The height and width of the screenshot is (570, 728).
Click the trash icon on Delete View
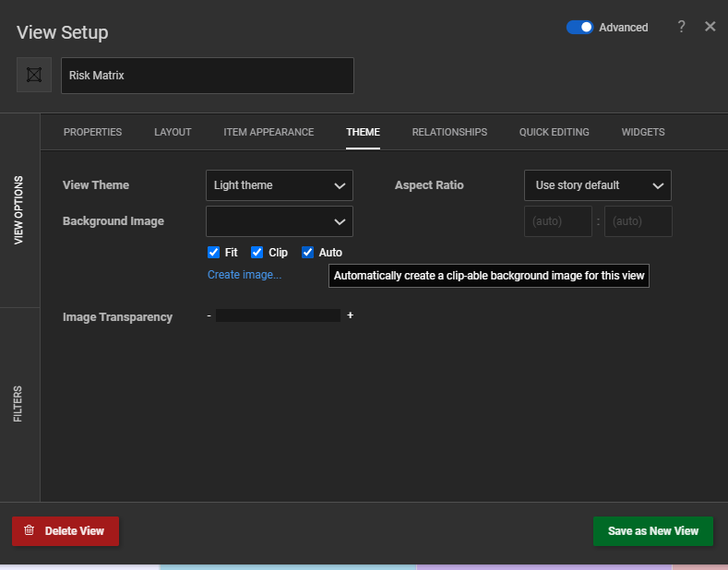pos(29,530)
